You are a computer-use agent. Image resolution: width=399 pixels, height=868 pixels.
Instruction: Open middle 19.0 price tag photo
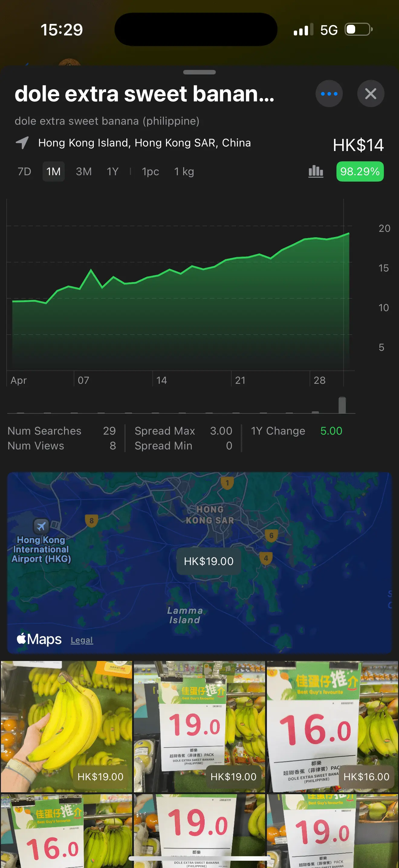199,726
